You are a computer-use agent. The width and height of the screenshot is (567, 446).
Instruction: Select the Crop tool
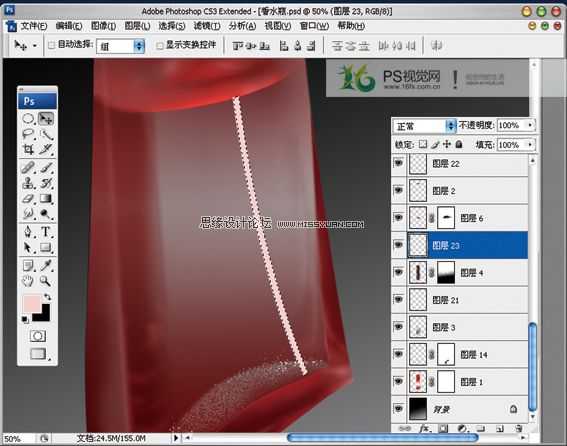[x=28, y=149]
